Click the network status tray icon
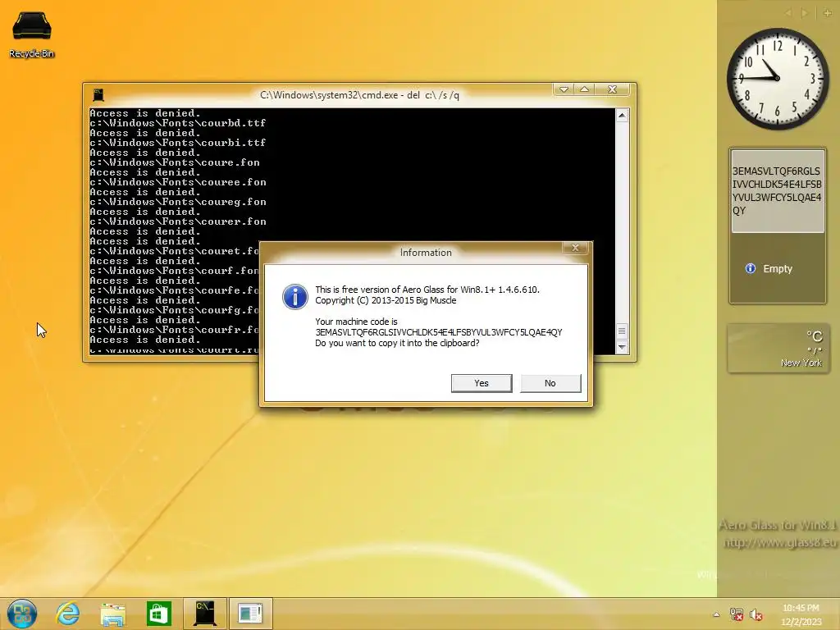 point(737,614)
